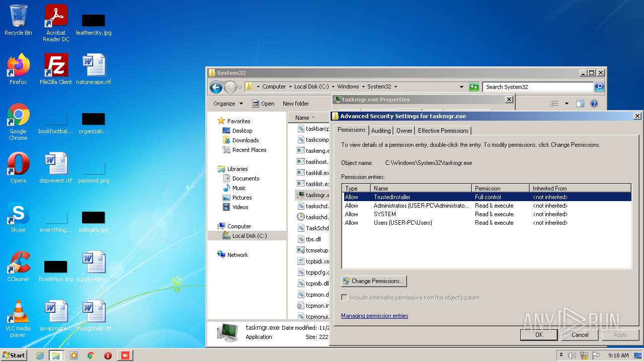Click Open in Explorer toolbar

(x=263, y=104)
